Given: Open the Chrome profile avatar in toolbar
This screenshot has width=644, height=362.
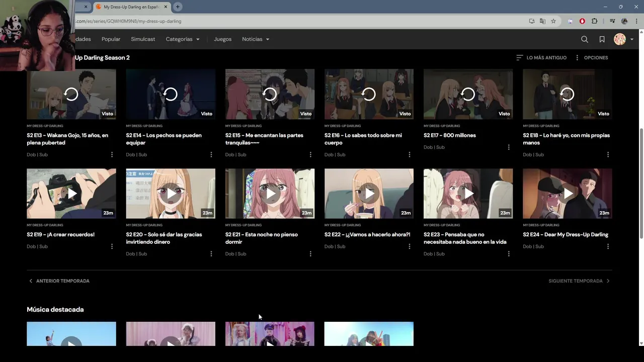Looking at the screenshot, I should coord(624,21).
